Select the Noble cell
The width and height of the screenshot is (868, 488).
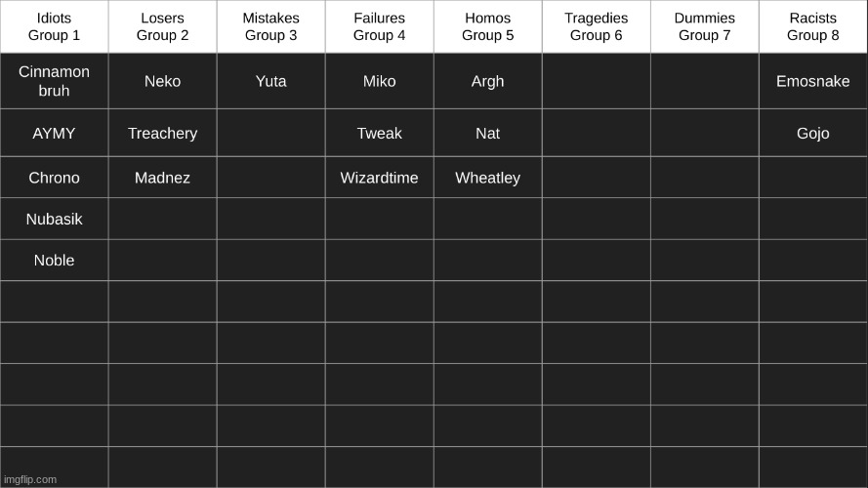tap(55, 260)
